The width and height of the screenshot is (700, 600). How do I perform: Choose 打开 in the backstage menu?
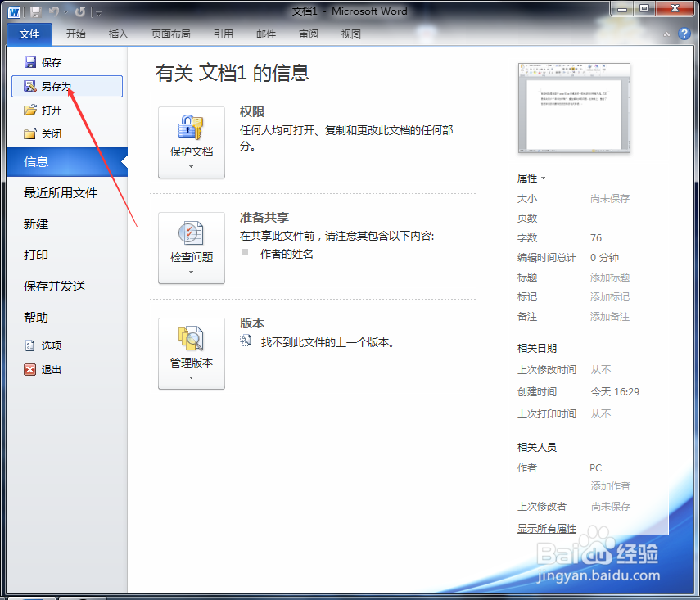point(67,110)
